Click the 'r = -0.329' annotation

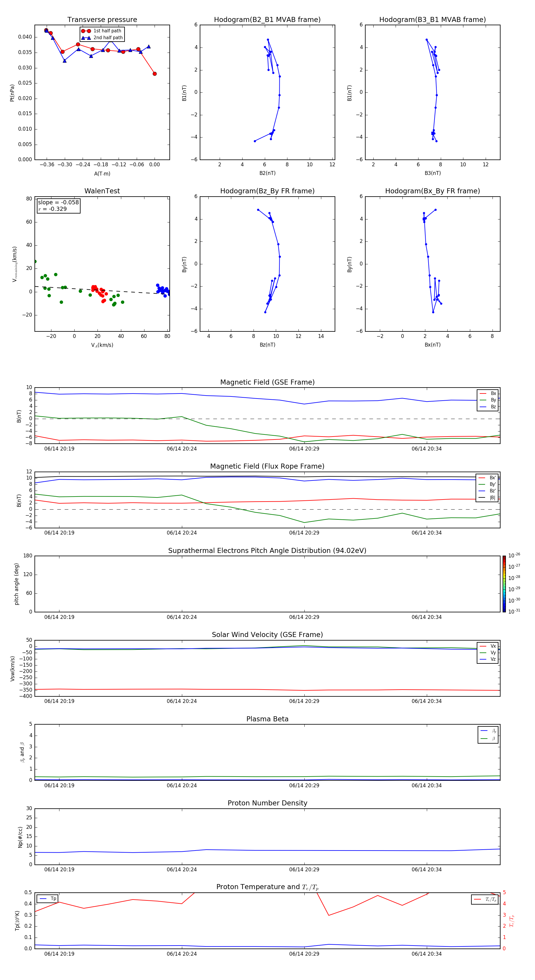(x=53, y=209)
